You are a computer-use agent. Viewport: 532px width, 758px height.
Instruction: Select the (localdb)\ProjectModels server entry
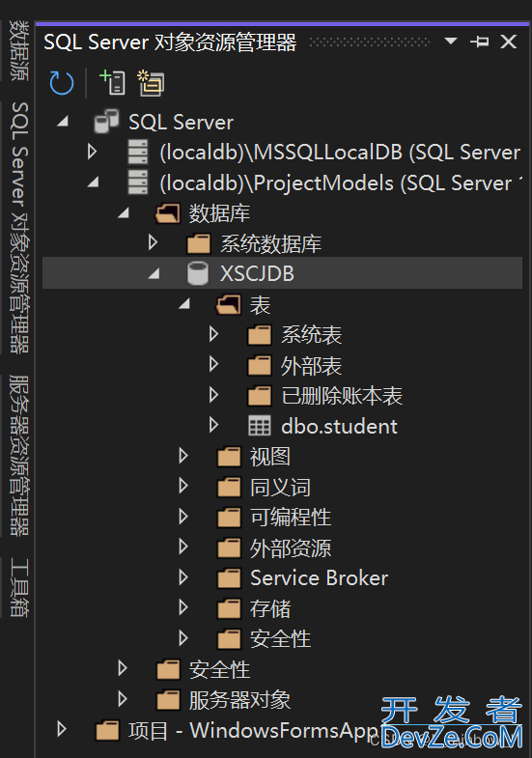pos(341,183)
